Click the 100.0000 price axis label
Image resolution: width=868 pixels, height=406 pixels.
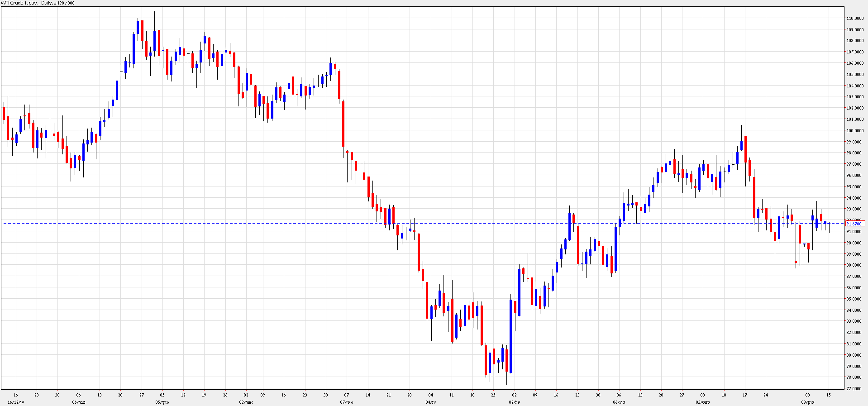pyautogui.click(x=855, y=131)
